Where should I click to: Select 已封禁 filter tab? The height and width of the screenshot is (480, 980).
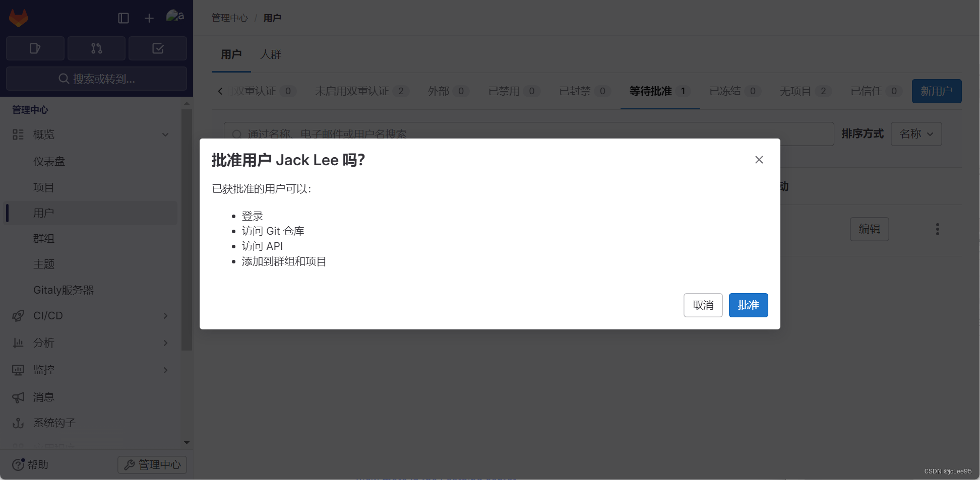tap(585, 91)
